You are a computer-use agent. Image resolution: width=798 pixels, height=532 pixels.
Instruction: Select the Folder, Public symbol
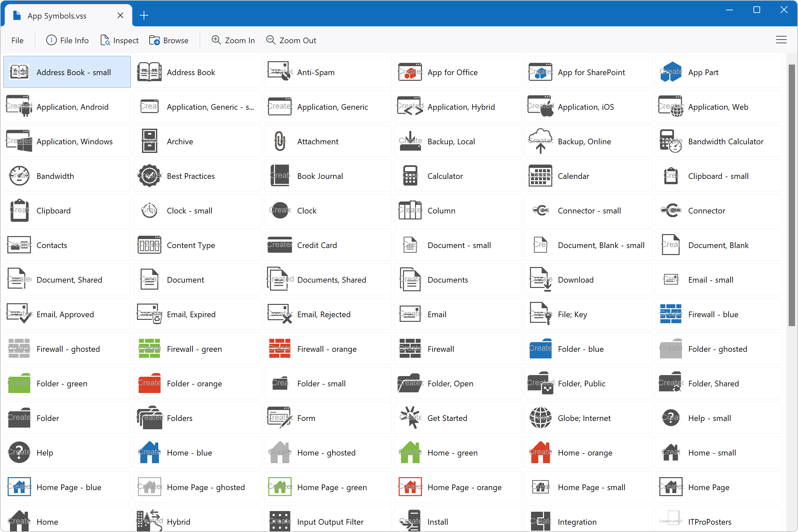pyautogui.click(x=588, y=383)
